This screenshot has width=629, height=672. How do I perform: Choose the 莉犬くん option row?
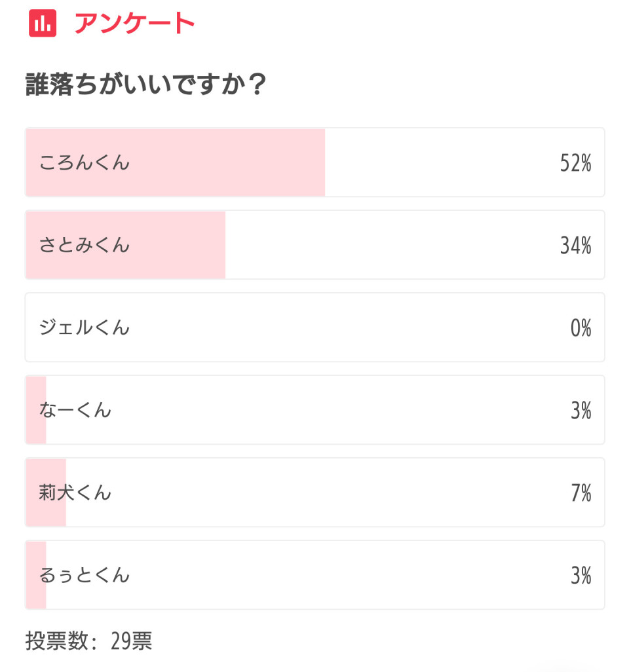pyautogui.click(x=314, y=493)
